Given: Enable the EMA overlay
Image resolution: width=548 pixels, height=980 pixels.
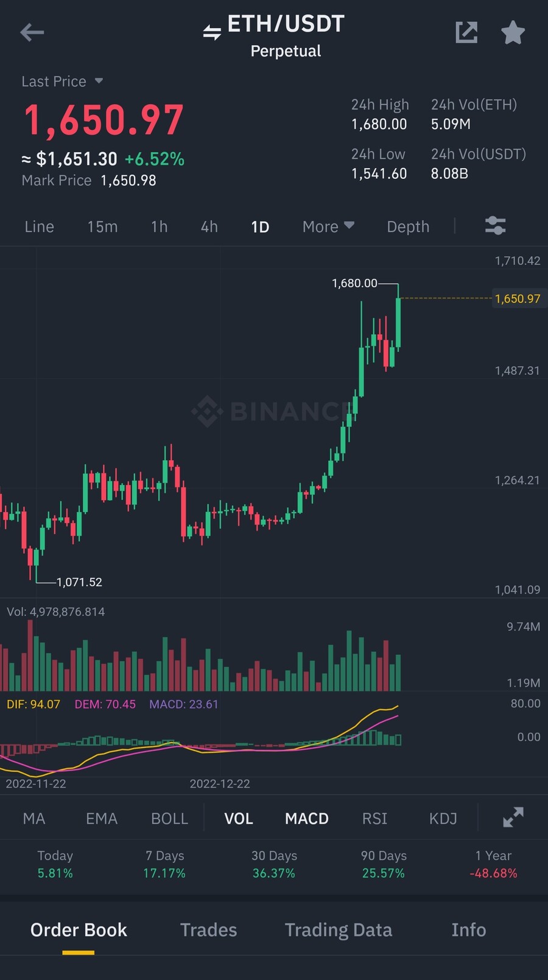Looking at the screenshot, I should tap(102, 819).
